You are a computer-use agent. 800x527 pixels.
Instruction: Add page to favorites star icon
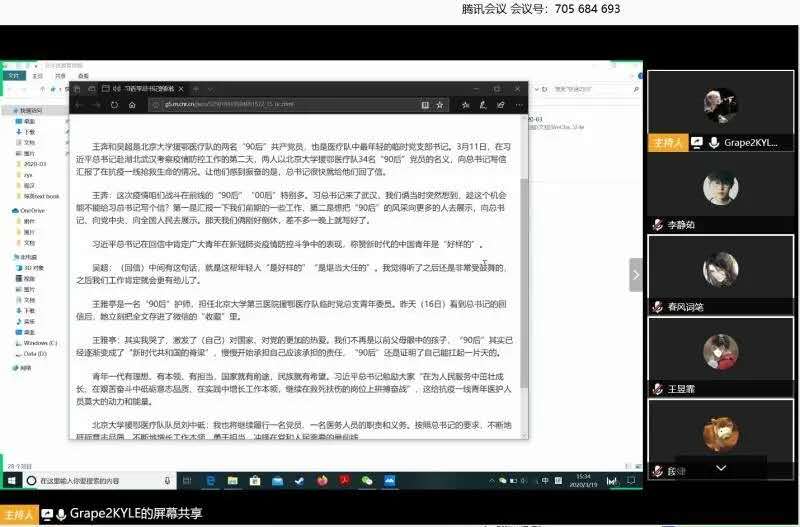tap(441, 104)
